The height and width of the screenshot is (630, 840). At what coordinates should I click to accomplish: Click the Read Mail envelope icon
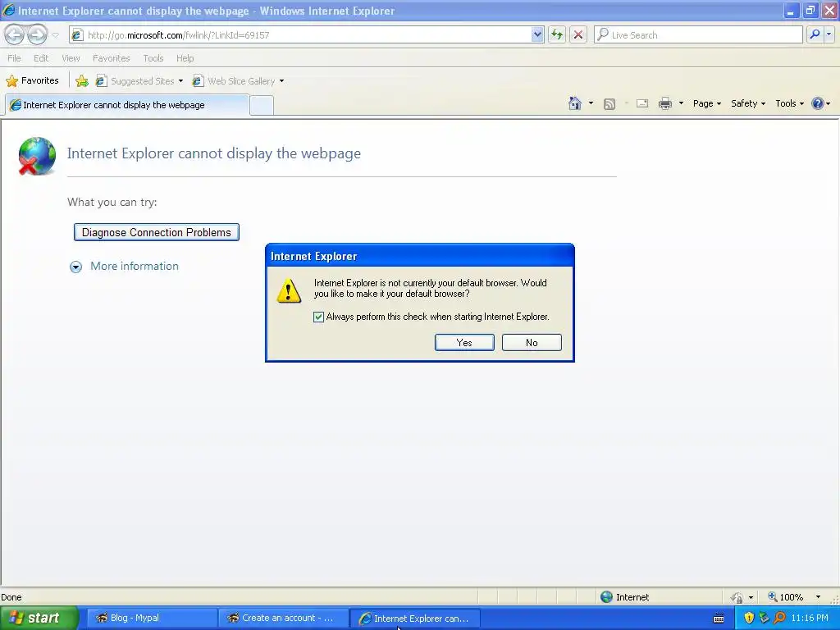(x=642, y=103)
